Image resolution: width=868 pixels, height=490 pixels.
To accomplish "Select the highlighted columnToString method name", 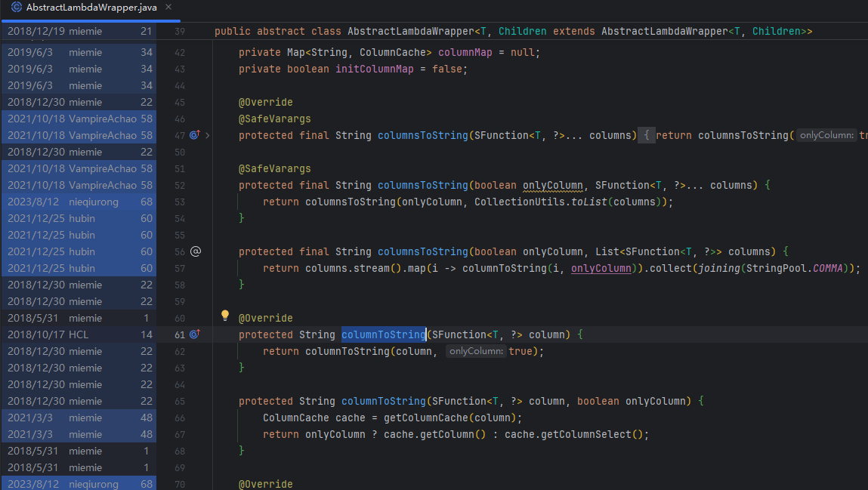I will [383, 334].
